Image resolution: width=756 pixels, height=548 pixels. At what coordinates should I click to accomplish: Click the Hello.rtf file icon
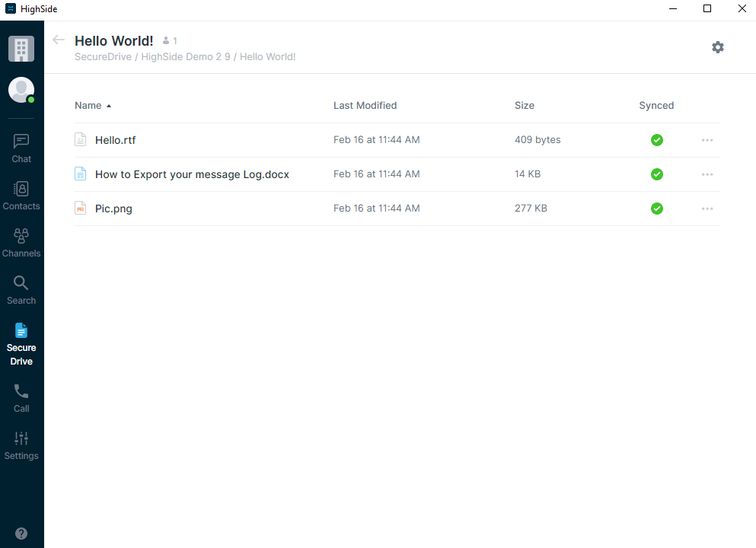point(81,140)
